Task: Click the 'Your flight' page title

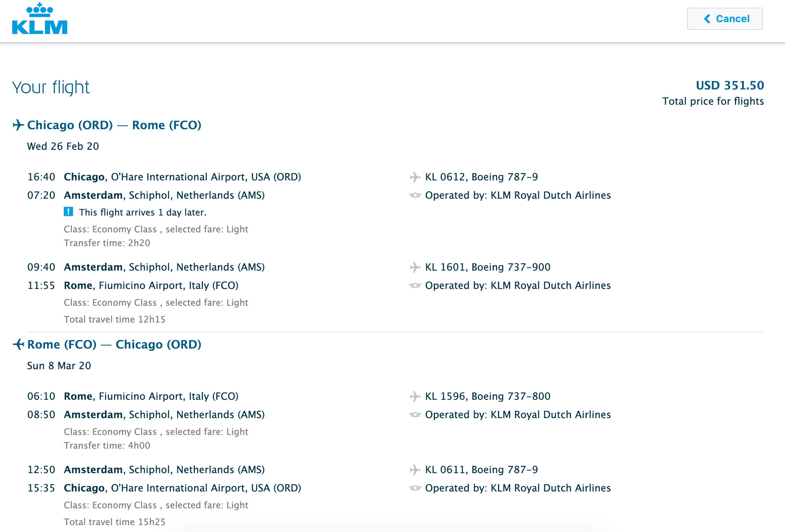Action: [x=51, y=87]
